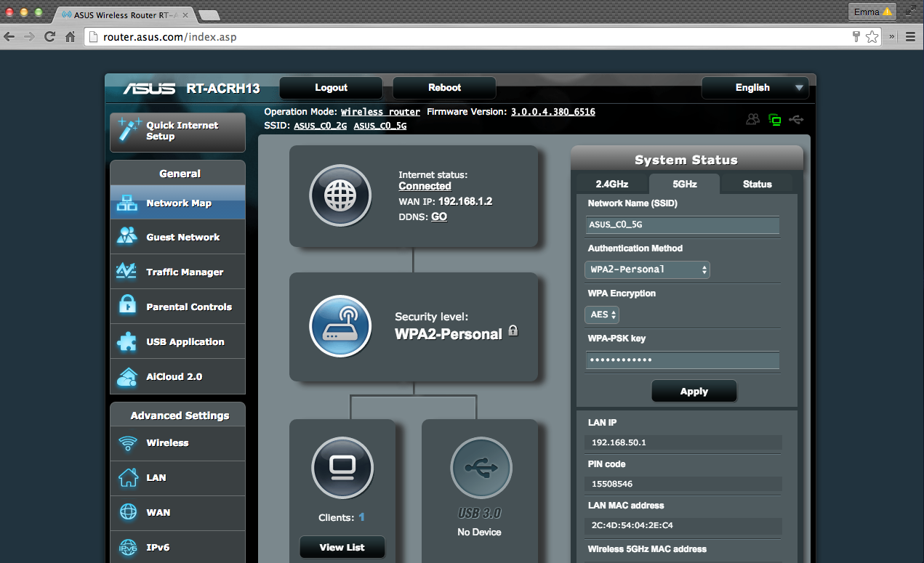Click the Network Map sidebar icon
Viewport: 924px width, 563px height.
(x=127, y=203)
